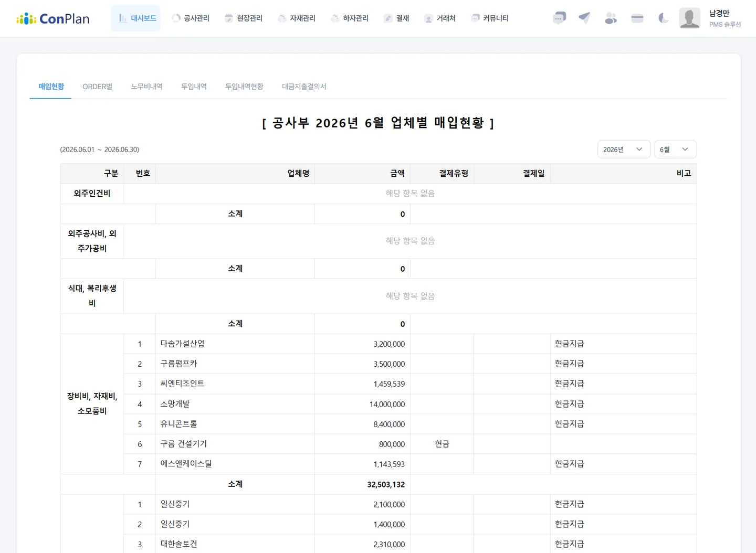Image resolution: width=756 pixels, height=553 pixels.
Task: Select the 씨엔티조인트 row
Action: [x=410, y=384]
